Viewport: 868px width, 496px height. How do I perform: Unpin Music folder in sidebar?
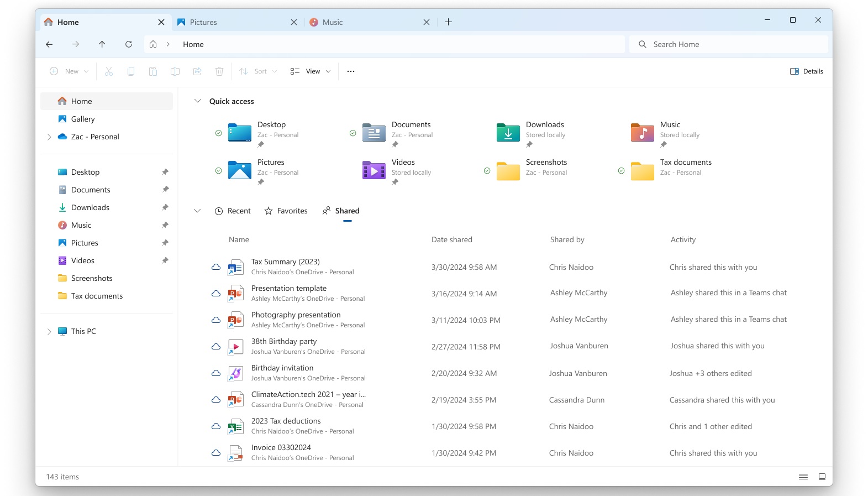(x=165, y=225)
